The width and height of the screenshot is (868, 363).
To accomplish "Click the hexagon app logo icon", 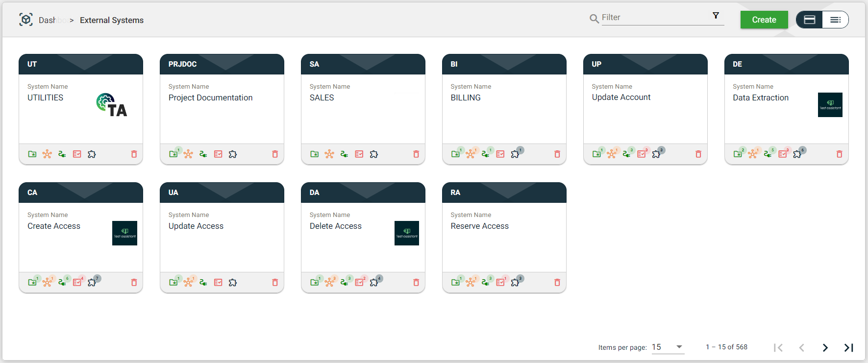I will click(26, 20).
